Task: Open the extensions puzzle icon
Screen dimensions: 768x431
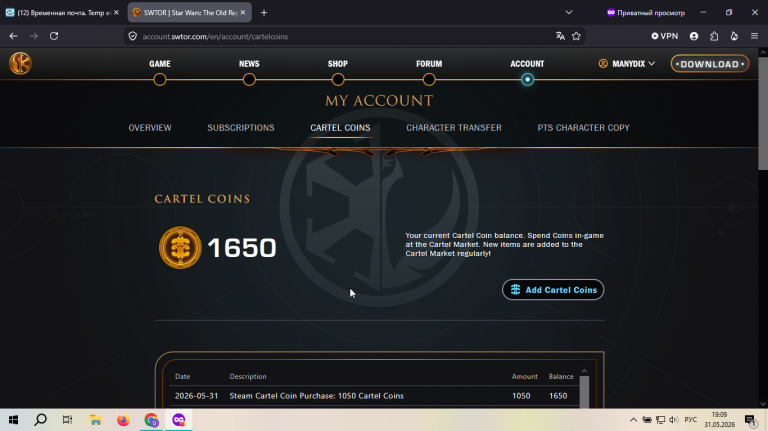Action: pyautogui.click(x=714, y=36)
